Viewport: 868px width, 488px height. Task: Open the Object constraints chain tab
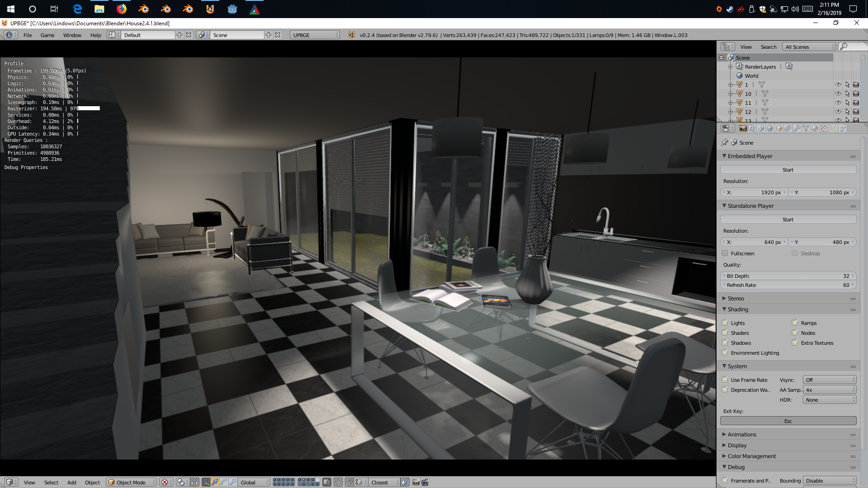click(788, 128)
